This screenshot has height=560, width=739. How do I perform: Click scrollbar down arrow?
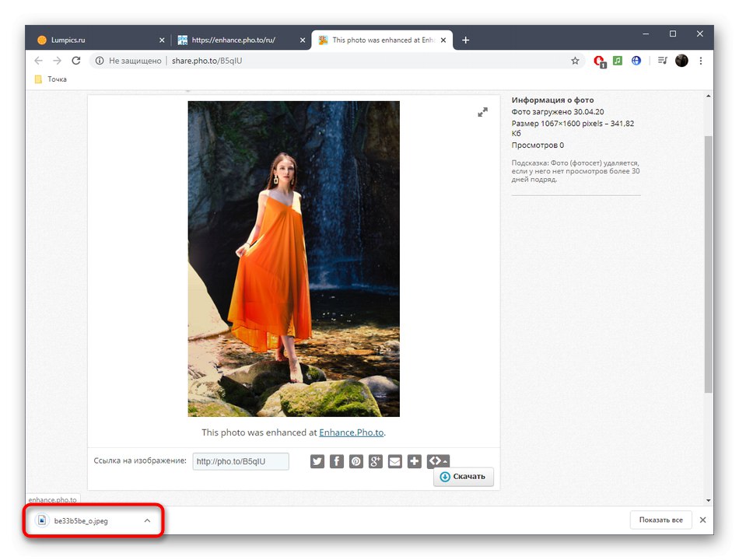click(x=709, y=501)
